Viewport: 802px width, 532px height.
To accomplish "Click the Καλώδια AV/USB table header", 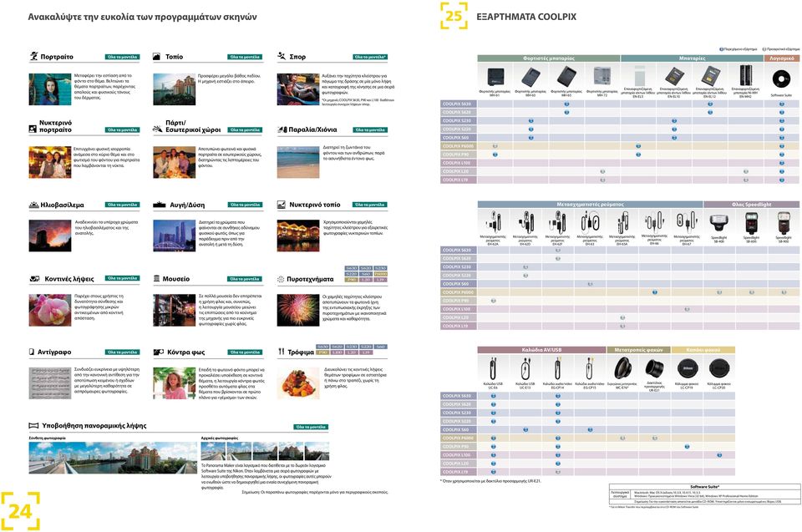I will click(x=541, y=350).
